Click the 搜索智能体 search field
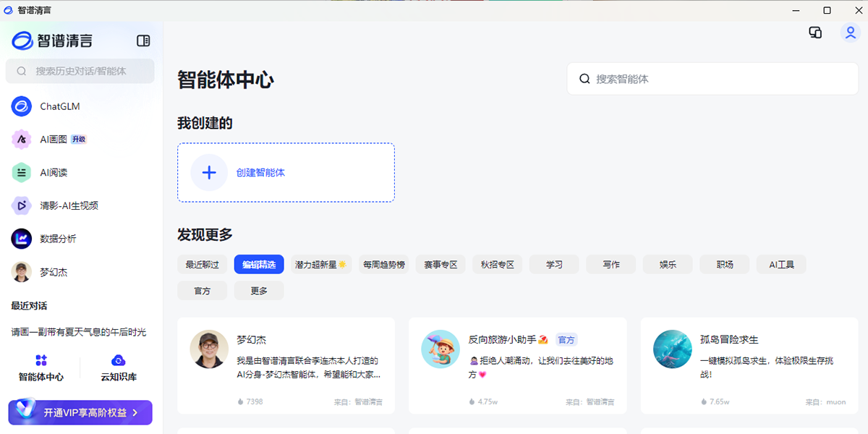 (712, 79)
